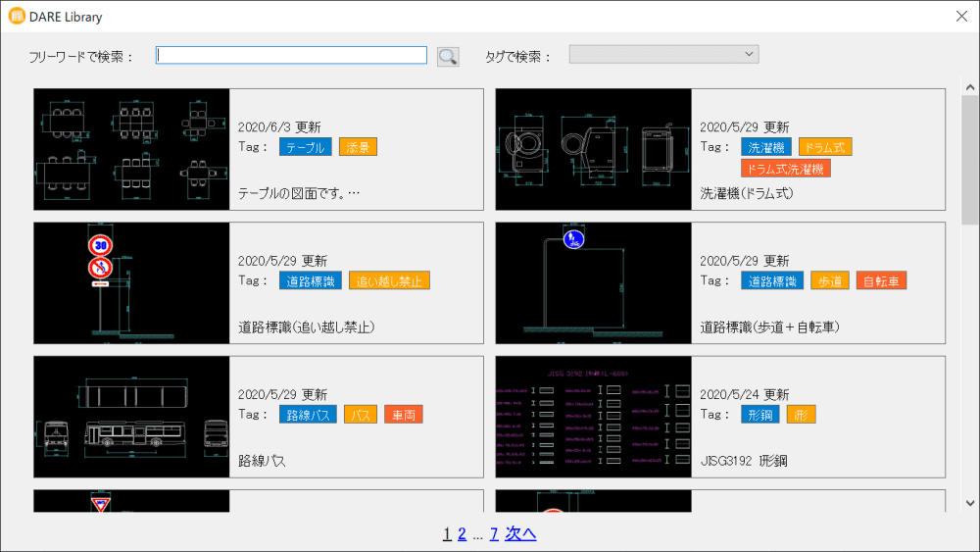Click the 次へ next page link

(520, 533)
